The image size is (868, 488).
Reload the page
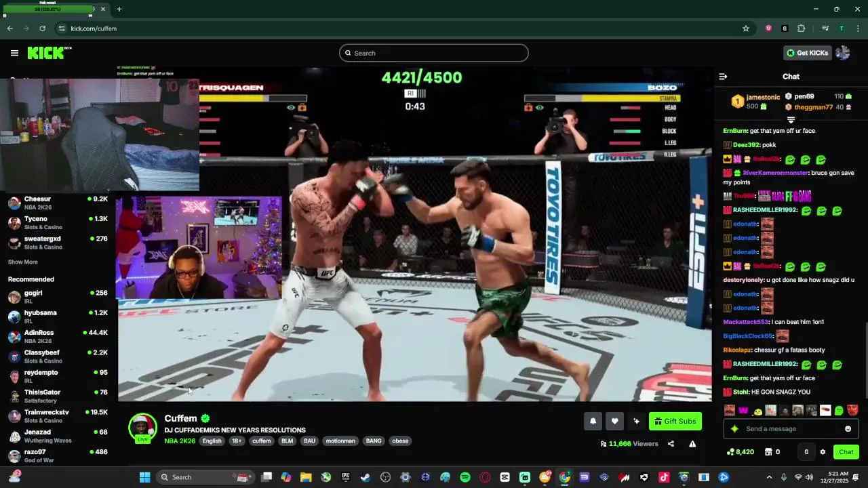[42, 28]
